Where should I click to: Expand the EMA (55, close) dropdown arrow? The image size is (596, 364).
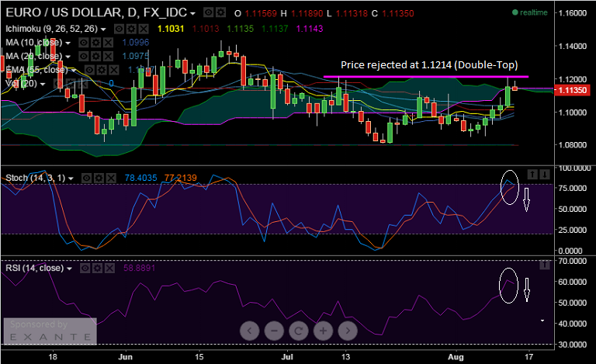pos(74,71)
